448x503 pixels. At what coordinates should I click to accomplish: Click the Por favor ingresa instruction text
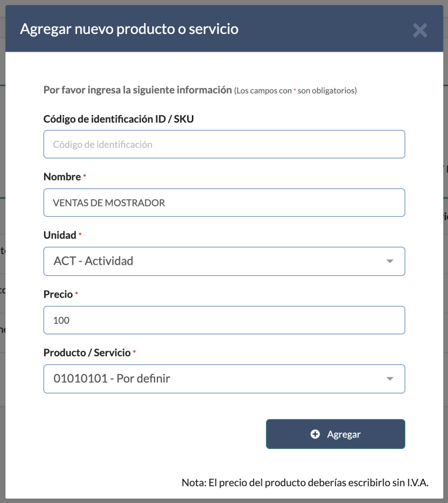coord(137,90)
